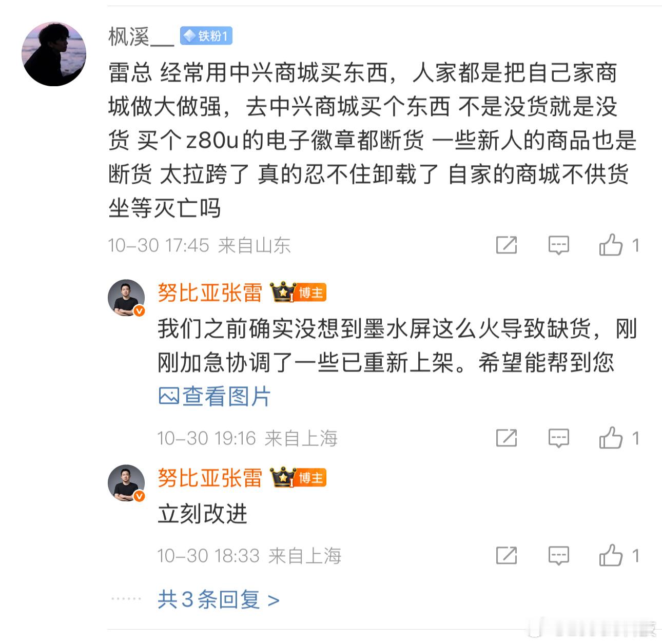Like the 立刻改进 reply
This screenshot has width=662, height=644.
coord(612,555)
